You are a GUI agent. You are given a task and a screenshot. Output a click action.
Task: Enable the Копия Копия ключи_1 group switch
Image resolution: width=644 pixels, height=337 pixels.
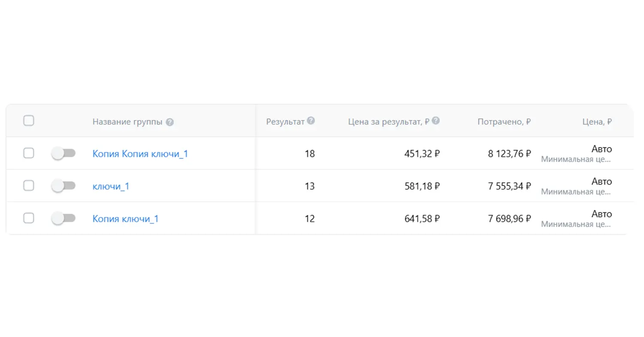tap(63, 153)
